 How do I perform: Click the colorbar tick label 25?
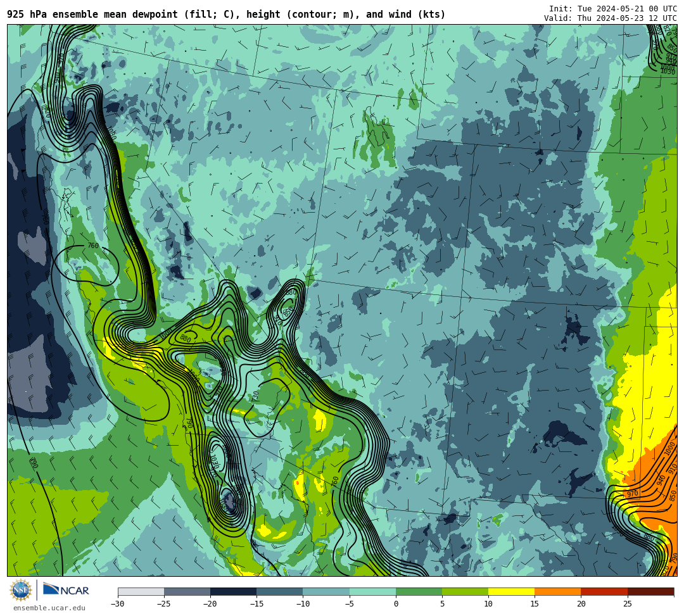click(627, 604)
